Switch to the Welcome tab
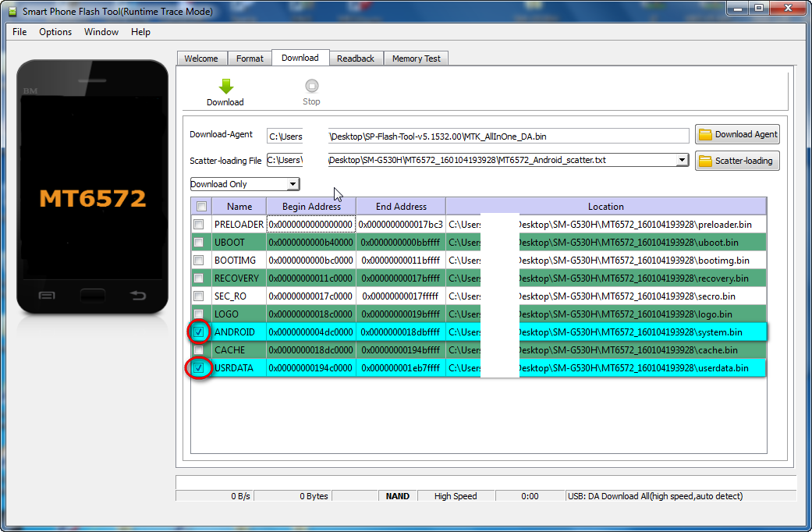This screenshot has width=812, height=532. (201, 59)
